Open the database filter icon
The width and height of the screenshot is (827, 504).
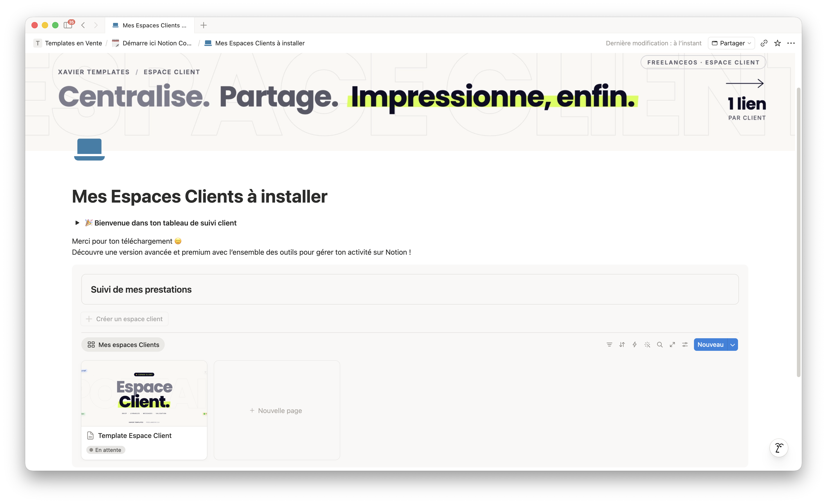coord(609,345)
